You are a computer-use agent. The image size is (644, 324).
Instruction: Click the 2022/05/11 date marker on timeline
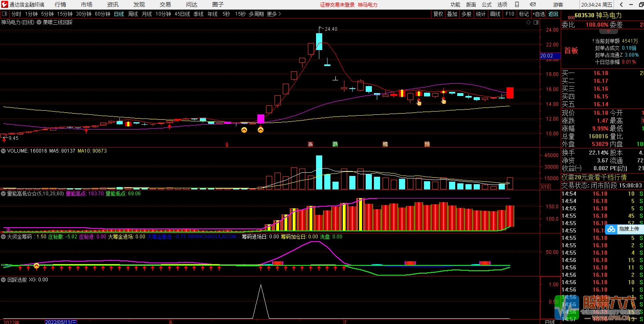60,322
